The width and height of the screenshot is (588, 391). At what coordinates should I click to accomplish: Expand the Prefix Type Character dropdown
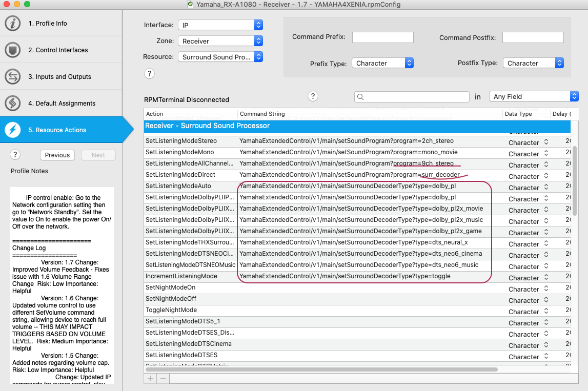[382, 63]
